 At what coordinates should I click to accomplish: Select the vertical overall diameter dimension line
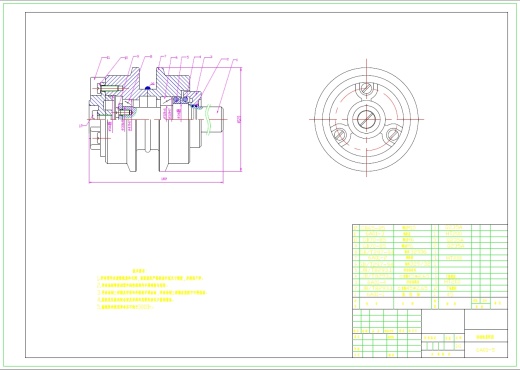(241, 119)
